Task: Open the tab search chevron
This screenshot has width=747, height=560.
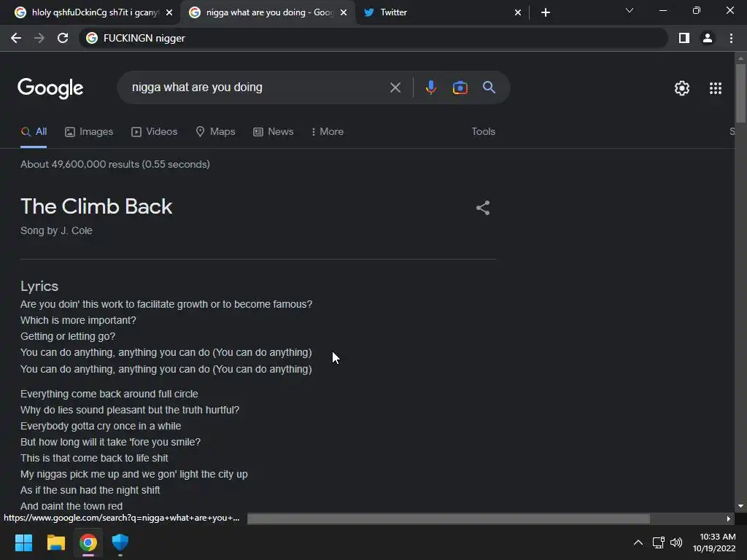Action: click(630, 10)
